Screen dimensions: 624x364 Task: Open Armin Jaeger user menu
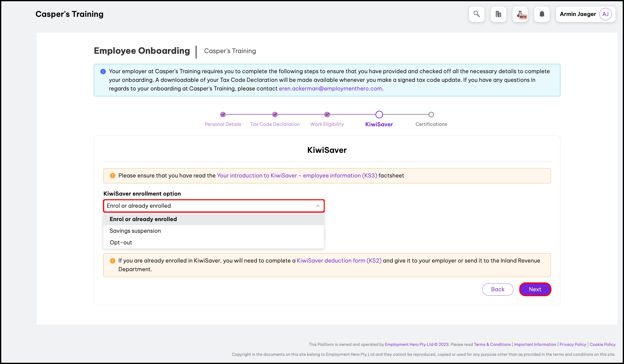pos(585,14)
